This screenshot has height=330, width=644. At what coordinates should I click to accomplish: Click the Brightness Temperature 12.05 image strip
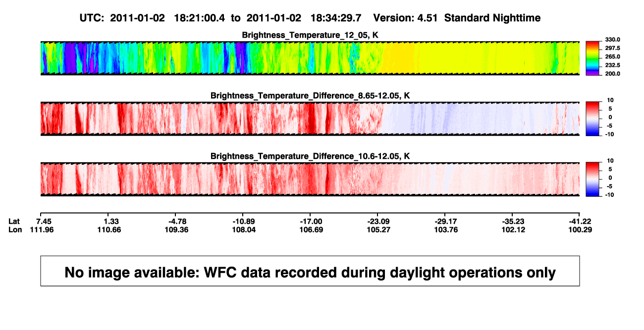[x=310, y=58]
